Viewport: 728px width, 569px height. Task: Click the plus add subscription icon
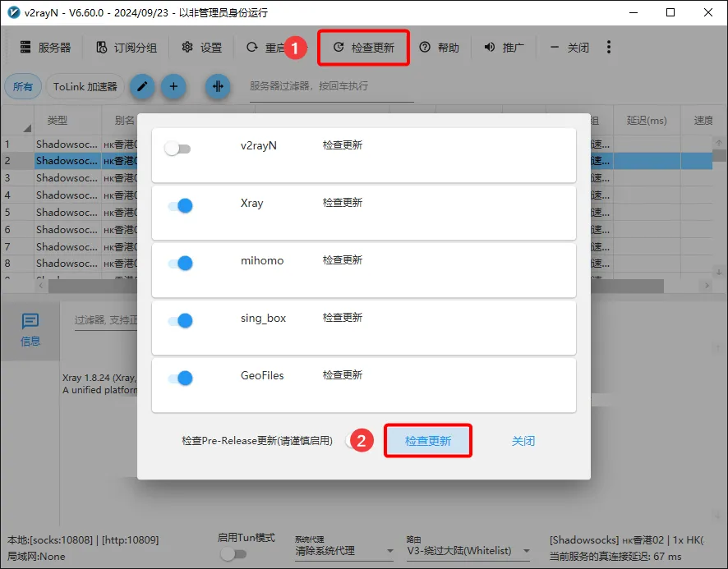(x=173, y=86)
